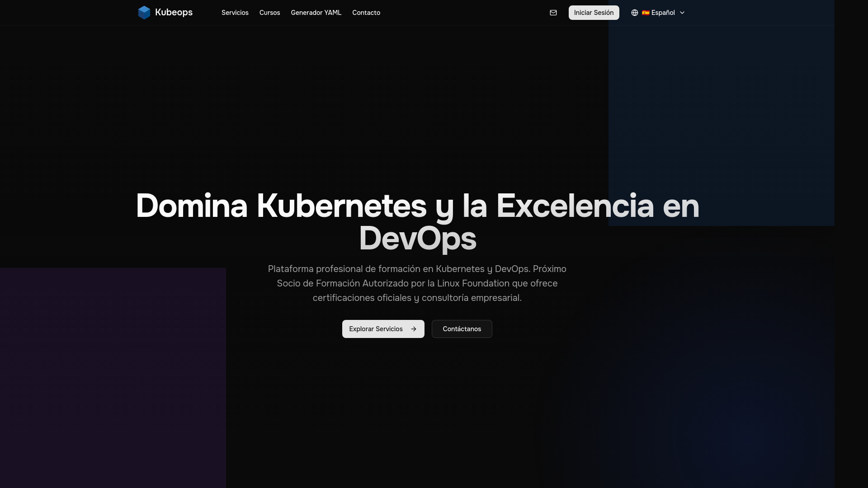The width and height of the screenshot is (868, 488).
Task: Go to the Cursos page
Action: tap(269, 13)
